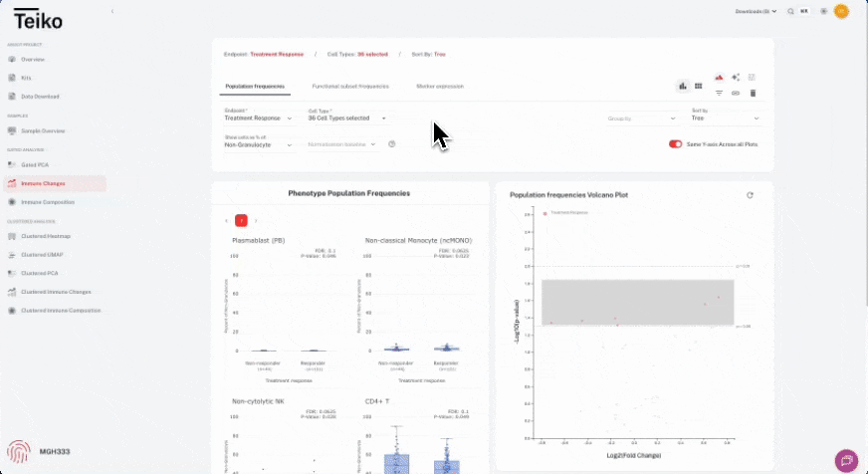Click the Clustered UMAP sidebar icon
Screen dimensions: 868x474
click(12, 255)
